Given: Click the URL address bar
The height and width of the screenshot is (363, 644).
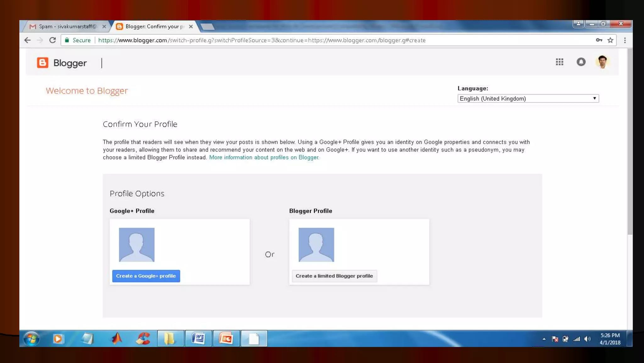Looking at the screenshot, I should 314,40.
